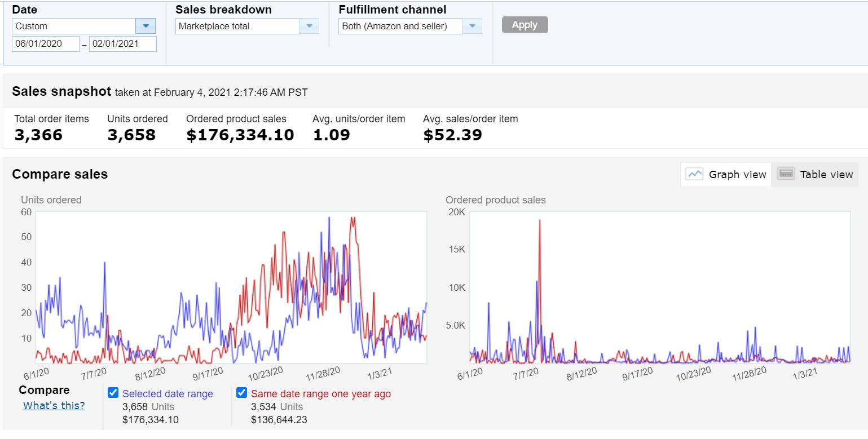Uncheck the Selected date range checkbox
Viewport: 868px width, 439px height.
click(x=113, y=393)
